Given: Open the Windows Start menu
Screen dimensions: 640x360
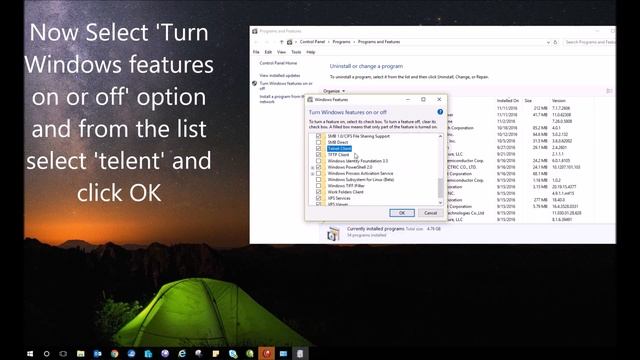Looking at the screenshot, I should point(30,353).
